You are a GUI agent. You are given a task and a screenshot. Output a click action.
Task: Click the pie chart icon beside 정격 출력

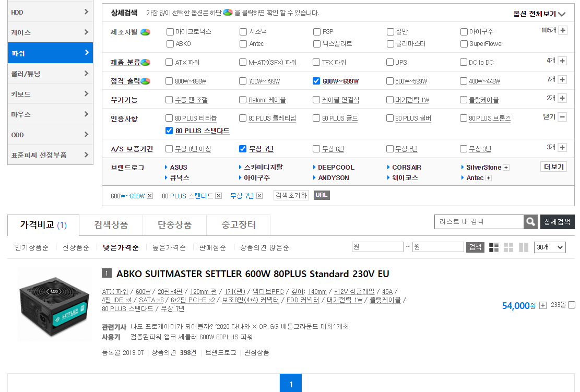[145, 80]
